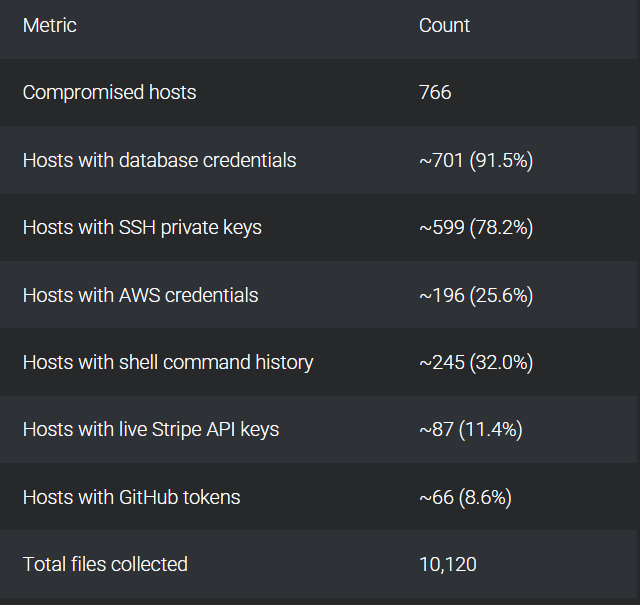Click the ~599 (78.2%) value
The width and height of the screenshot is (640, 605).
(x=475, y=228)
